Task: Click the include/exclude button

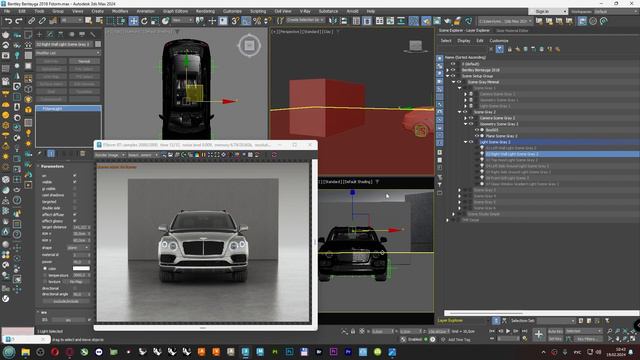Action: click(x=67, y=301)
